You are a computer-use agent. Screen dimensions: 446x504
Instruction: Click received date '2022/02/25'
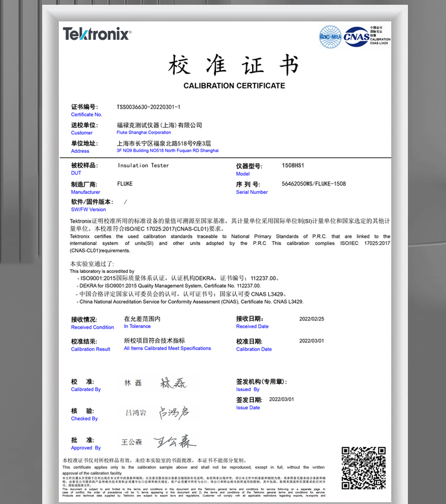pyautogui.click(x=312, y=319)
